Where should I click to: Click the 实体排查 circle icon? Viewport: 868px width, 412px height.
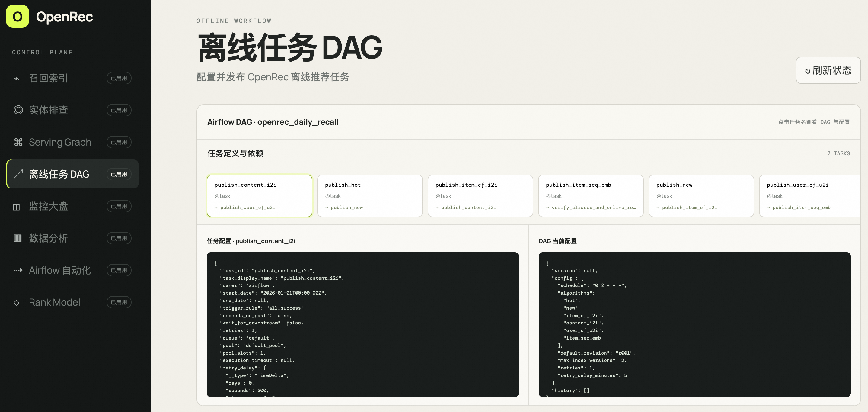point(18,110)
